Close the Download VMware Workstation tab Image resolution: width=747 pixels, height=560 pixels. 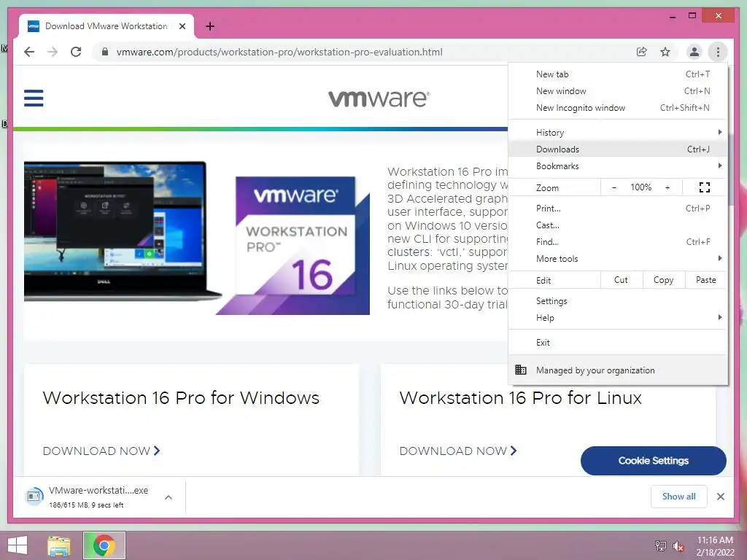pyautogui.click(x=182, y=26)
